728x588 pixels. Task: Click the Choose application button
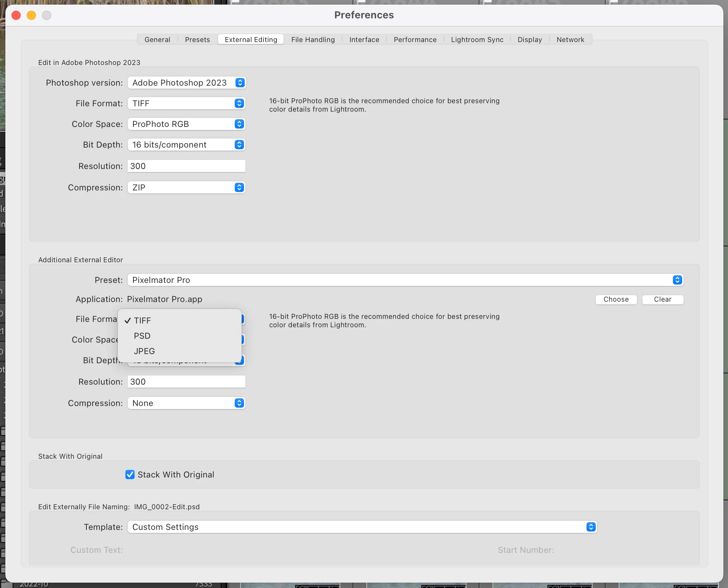[x=616, y=299]
